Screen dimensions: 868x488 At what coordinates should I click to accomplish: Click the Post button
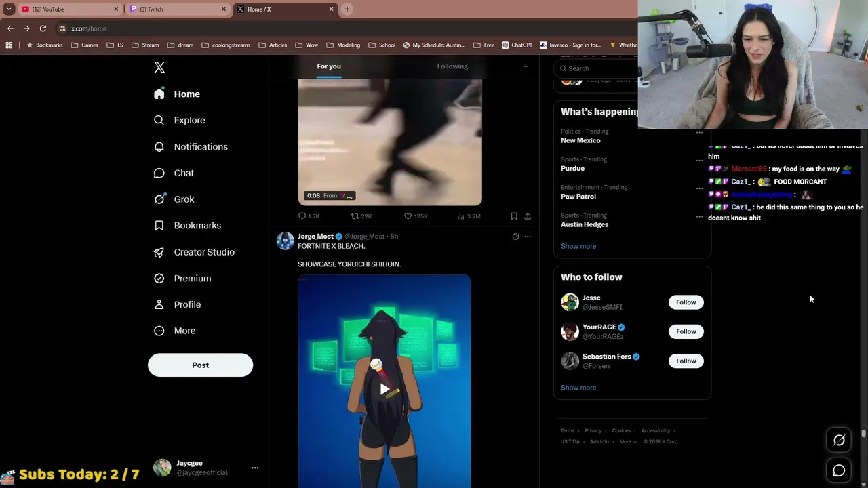click(x=200, y=365)
